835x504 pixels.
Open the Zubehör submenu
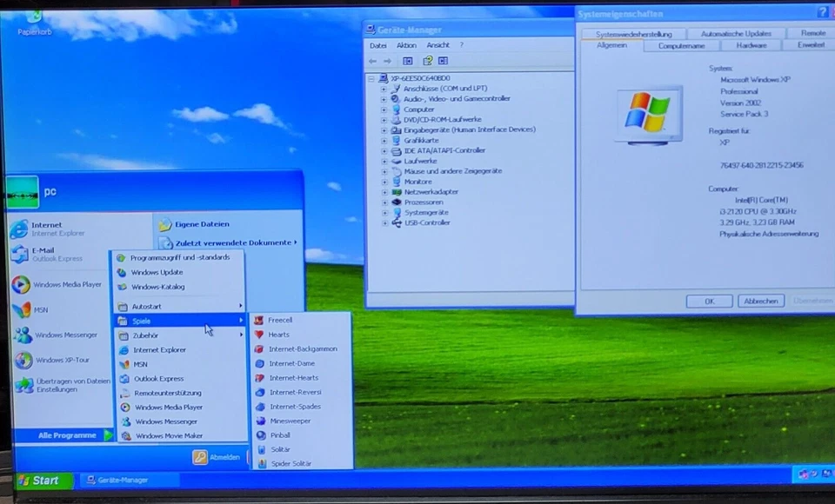pyautogui.click(x=150, y=335)
